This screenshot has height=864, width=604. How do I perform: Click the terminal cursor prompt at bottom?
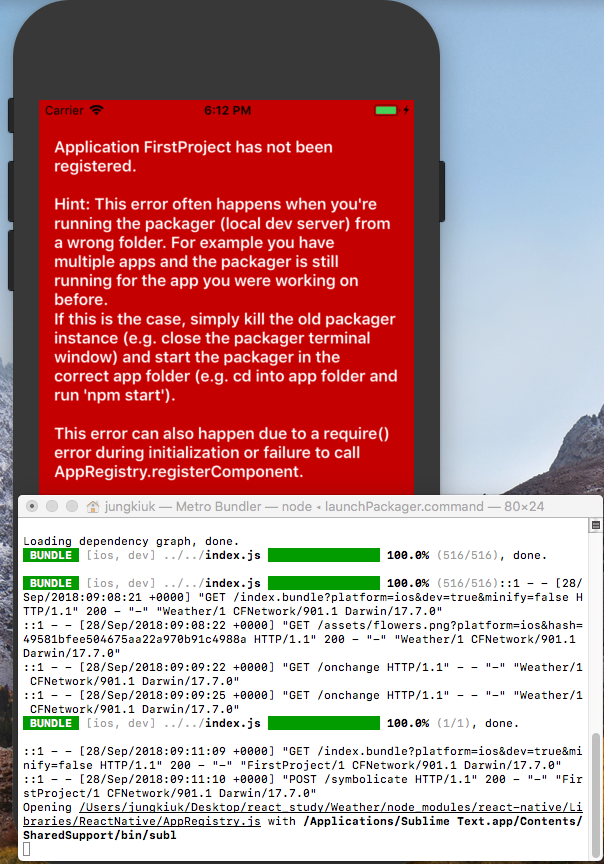coord(26,849)
